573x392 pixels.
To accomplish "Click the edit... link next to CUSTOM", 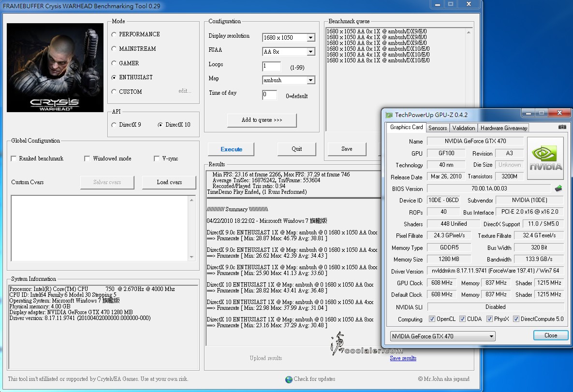I will tap(185, 91).
